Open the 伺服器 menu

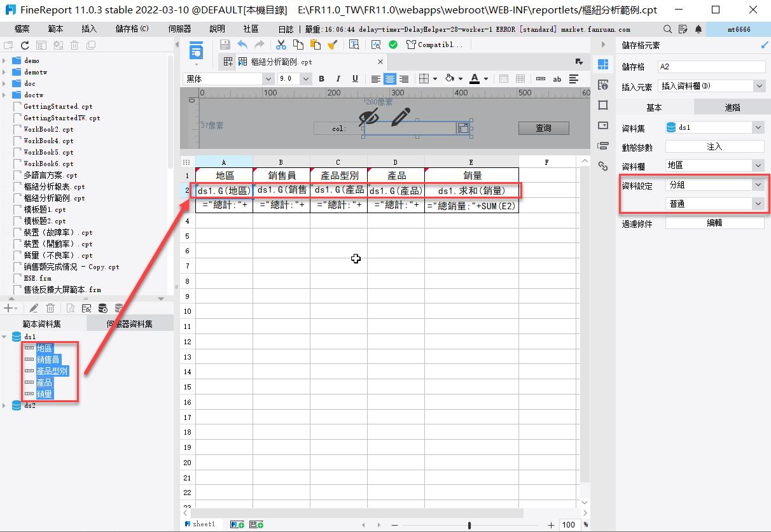(x=179, y=29)
